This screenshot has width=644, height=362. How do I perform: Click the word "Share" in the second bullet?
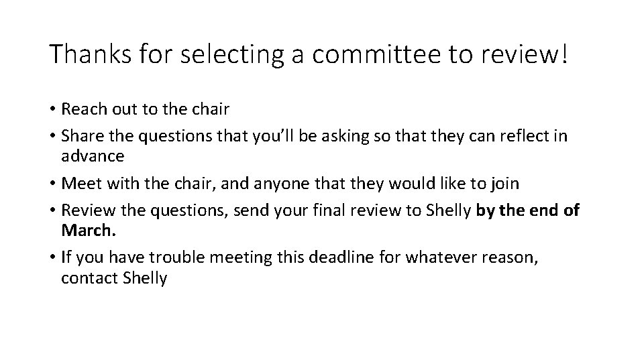click(x=80, y=136)
